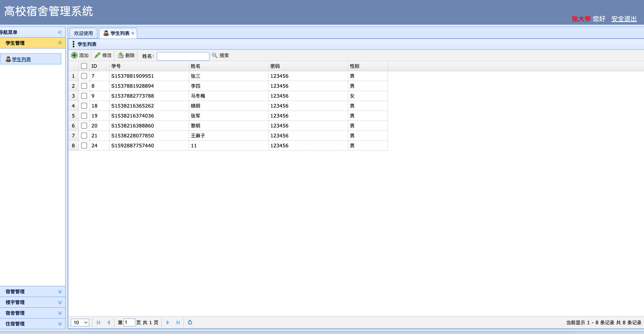This screenshot has width=644, height=334.
Task: Open the 学生列表 link in the sidebar
Action: pyautogui.click(x=21, y=59)
